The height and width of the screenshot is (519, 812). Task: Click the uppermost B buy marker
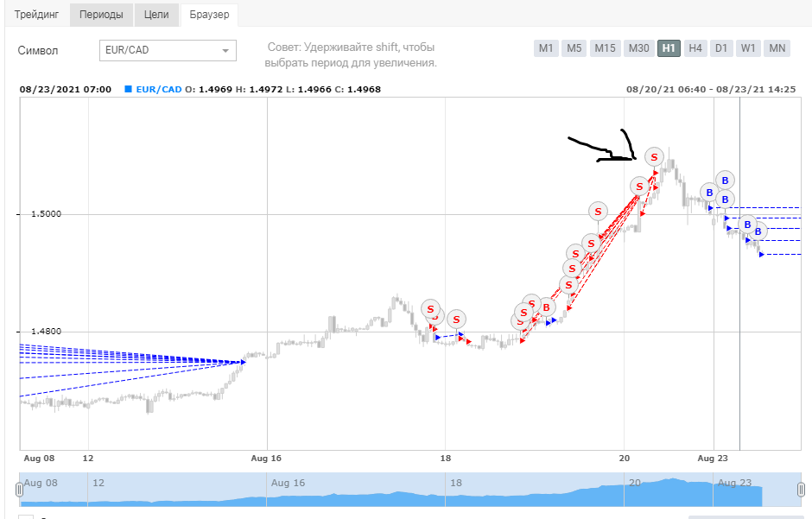point(725,180)
